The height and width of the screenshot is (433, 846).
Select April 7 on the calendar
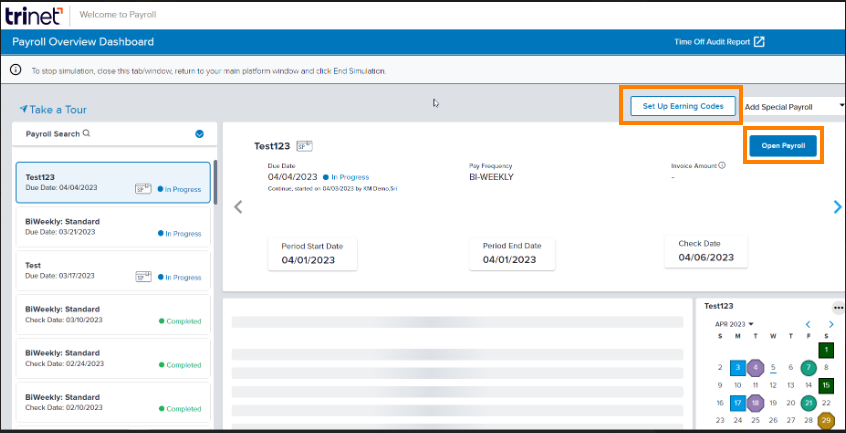pyautogui.click(x=808, y=367)
